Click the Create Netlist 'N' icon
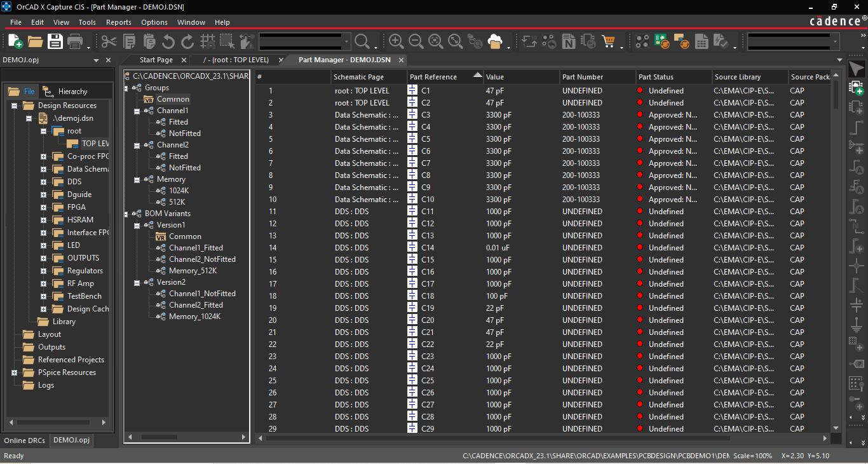Viewport: 868px width, 464px height. pyautogui.click(x=569, y=42)
